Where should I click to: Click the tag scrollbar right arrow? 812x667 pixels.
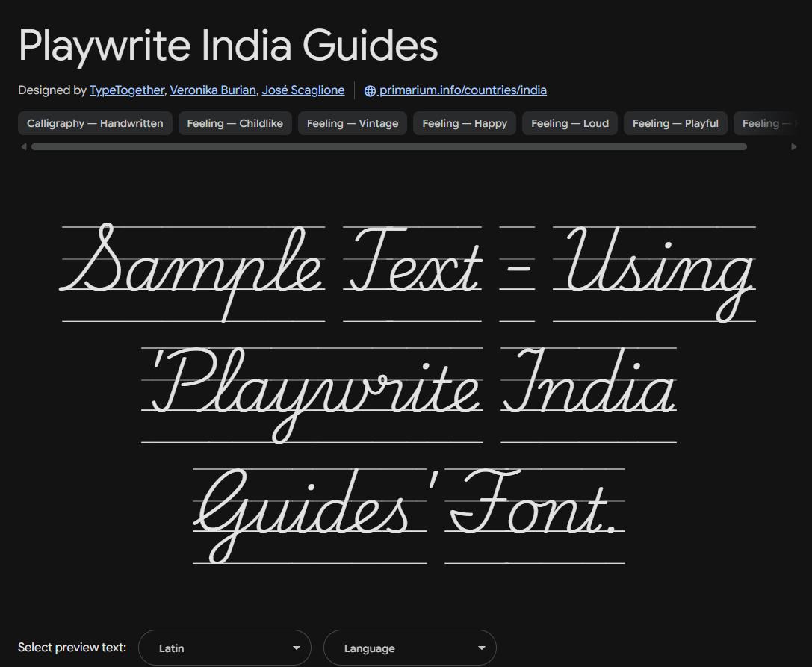794,147
